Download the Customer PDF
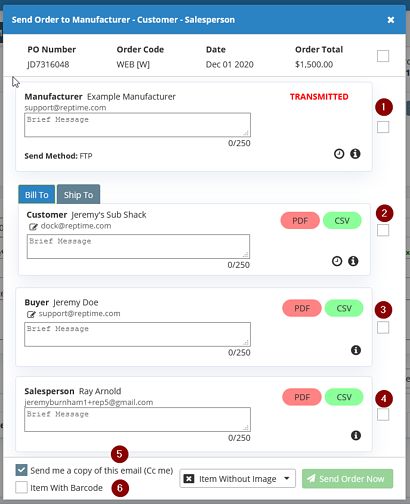Image resolution: width=410 pixels, height=504 pixels. coord(300,221)
